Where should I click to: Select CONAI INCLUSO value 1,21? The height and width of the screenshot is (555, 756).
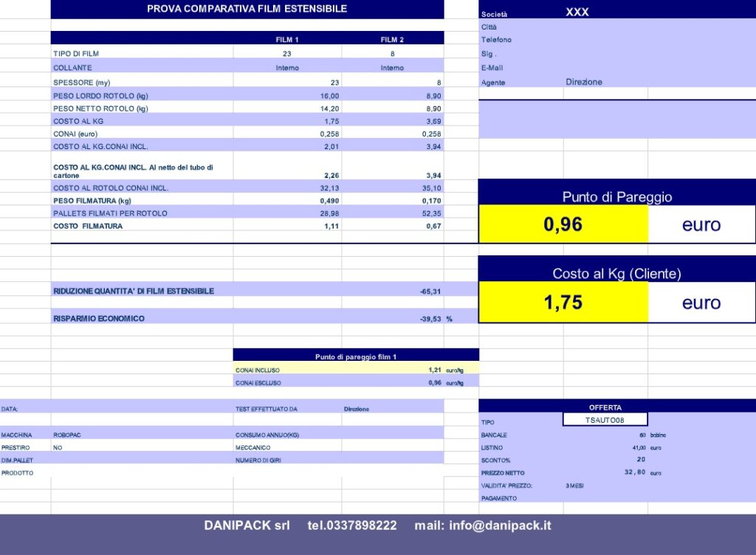pyautogui.click(x=434, y=368)
